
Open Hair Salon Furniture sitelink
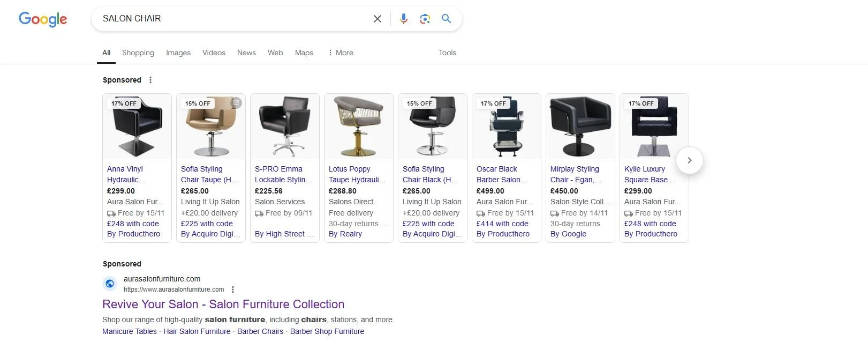pyautogui.click(x=197, y=331)
